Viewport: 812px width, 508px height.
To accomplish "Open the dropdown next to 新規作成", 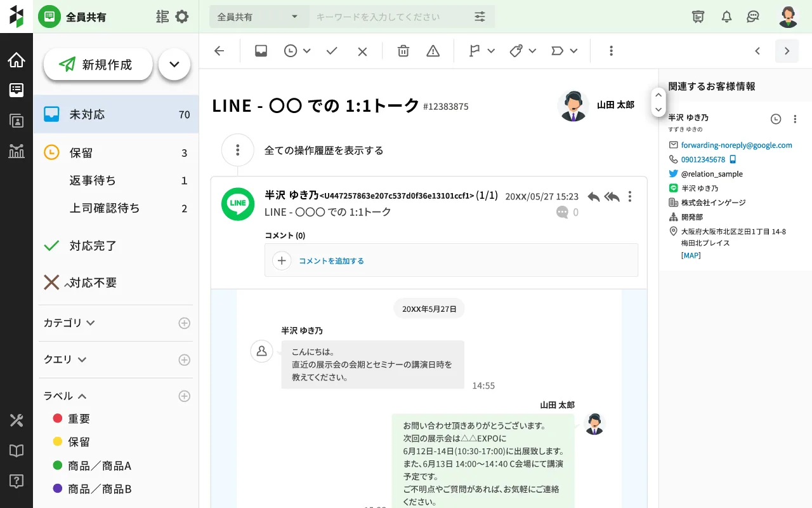I will pyautogui.click(x=174, y=64).
